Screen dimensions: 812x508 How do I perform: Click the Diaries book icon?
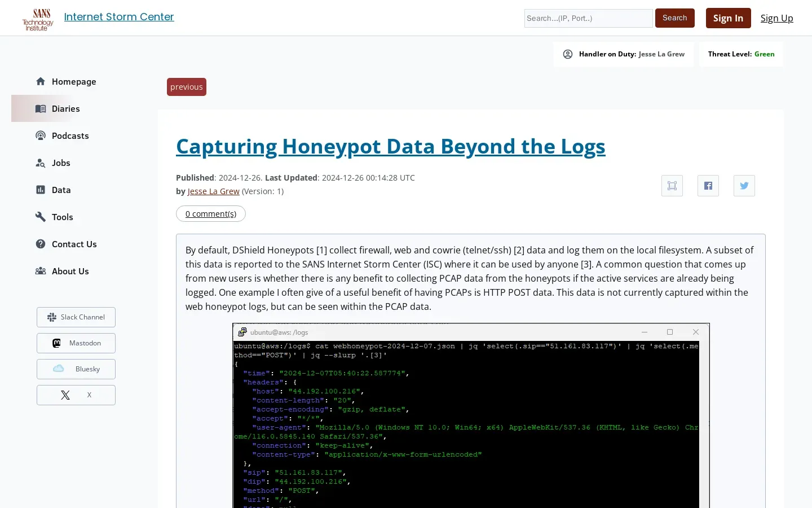[41, 108]
